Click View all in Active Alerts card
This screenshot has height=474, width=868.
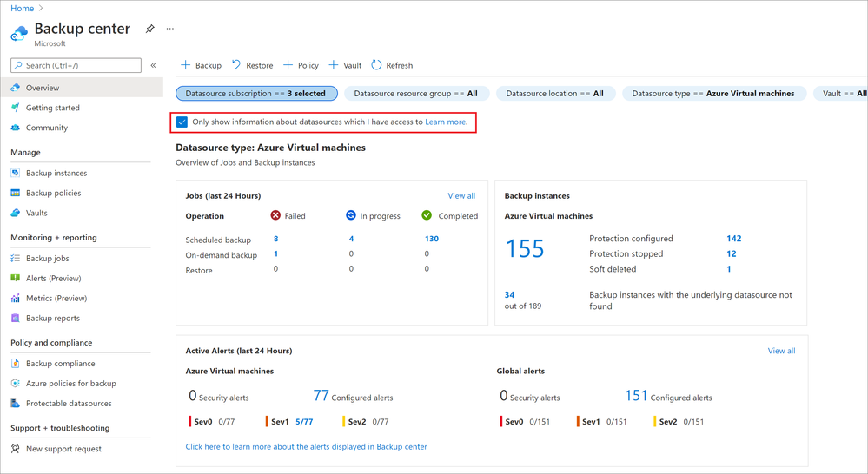782,351
